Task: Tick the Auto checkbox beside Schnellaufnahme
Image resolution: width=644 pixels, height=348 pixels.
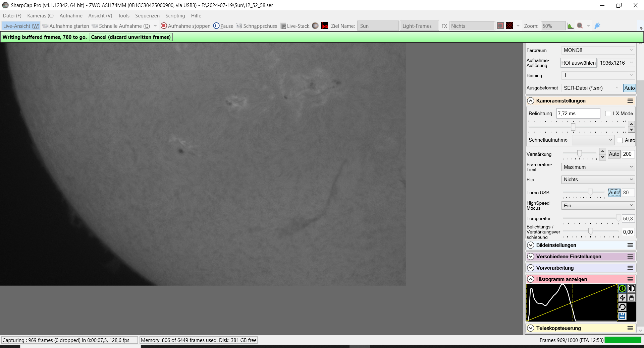Action: click(620, 140)
